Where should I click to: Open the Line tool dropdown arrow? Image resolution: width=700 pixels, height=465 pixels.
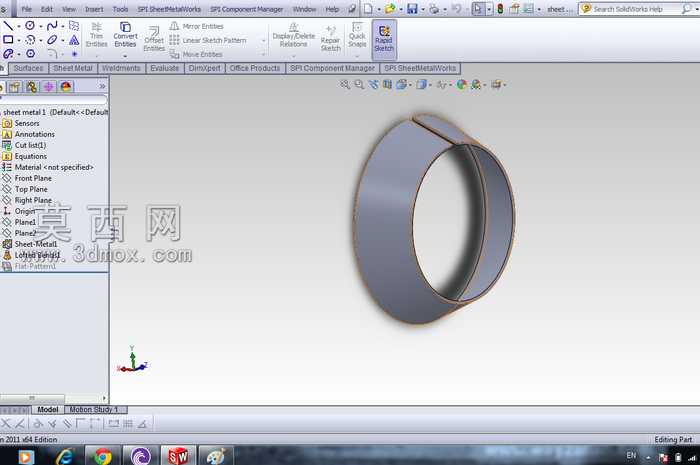pyautogui.click(x=19, y=26)
